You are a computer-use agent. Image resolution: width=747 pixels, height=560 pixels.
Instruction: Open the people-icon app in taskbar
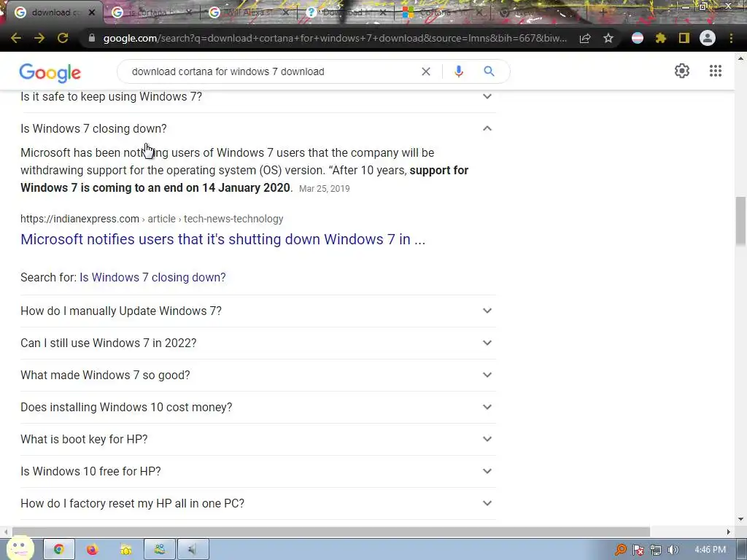[160, 550]
